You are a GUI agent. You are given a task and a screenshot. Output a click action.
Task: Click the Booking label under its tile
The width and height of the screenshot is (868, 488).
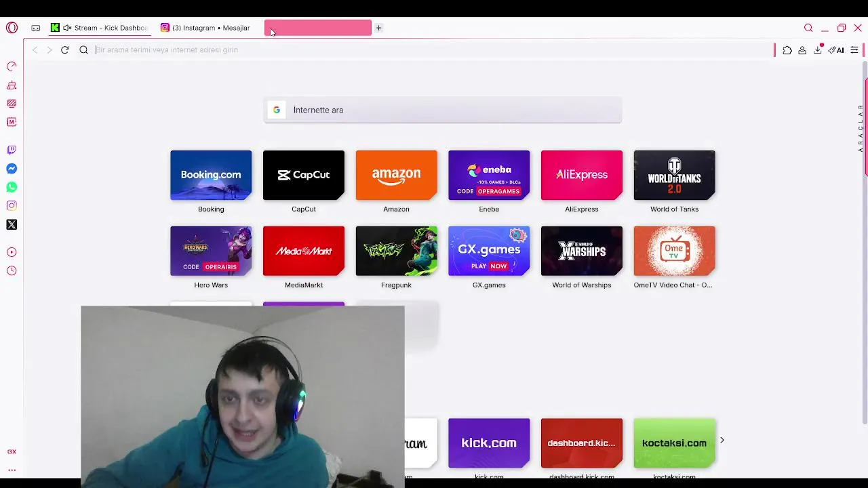point(211,209)
